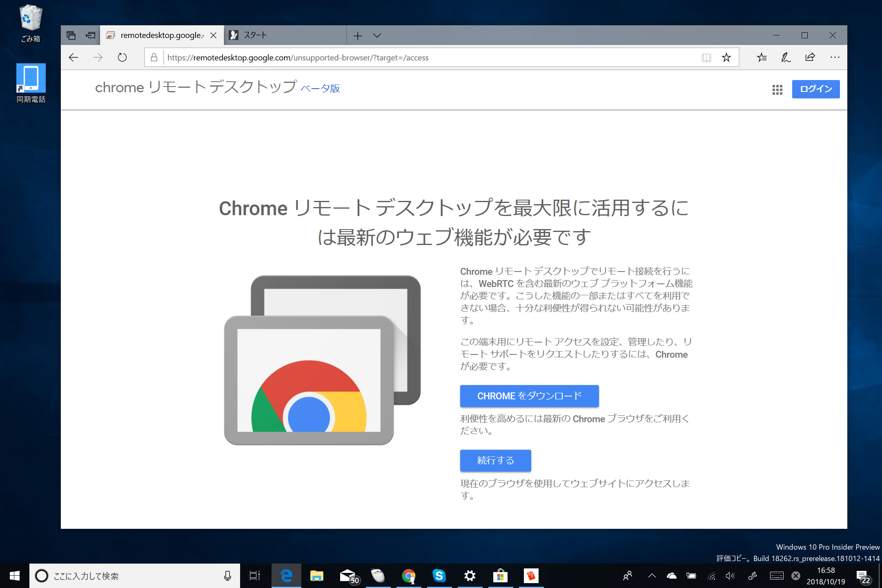Screen dimensions: 882x588
Task: Launch Skype from the taskbar
Action: click(439, 576)
